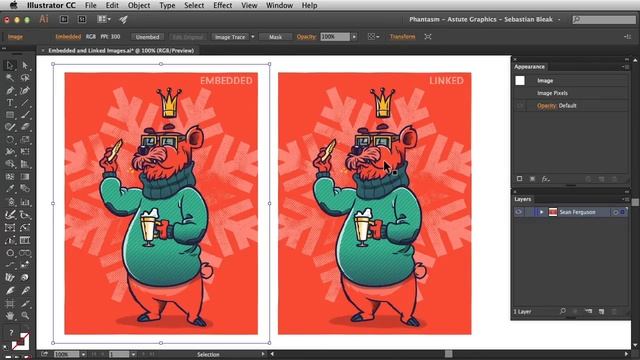Select the Lasso tool

click(x=25, y=78)
